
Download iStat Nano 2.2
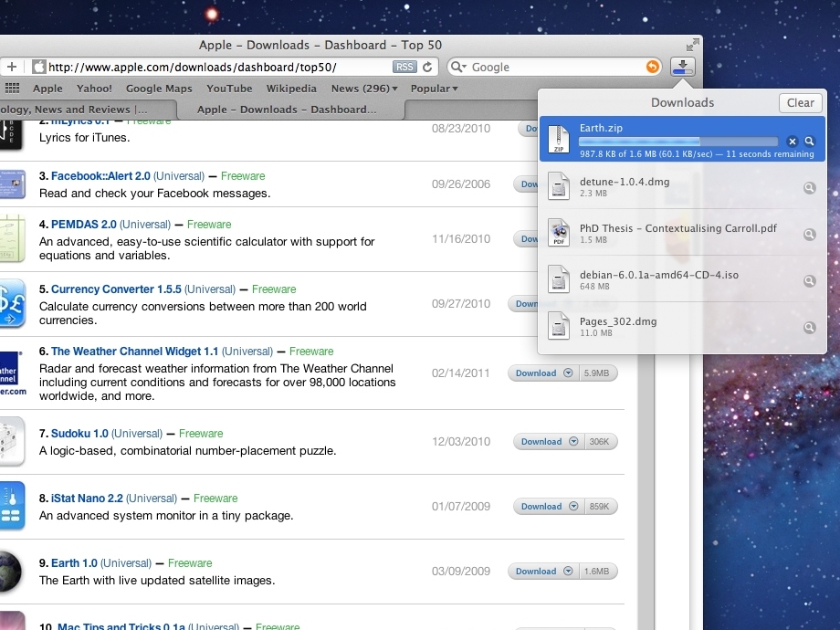tap(541, 506)
